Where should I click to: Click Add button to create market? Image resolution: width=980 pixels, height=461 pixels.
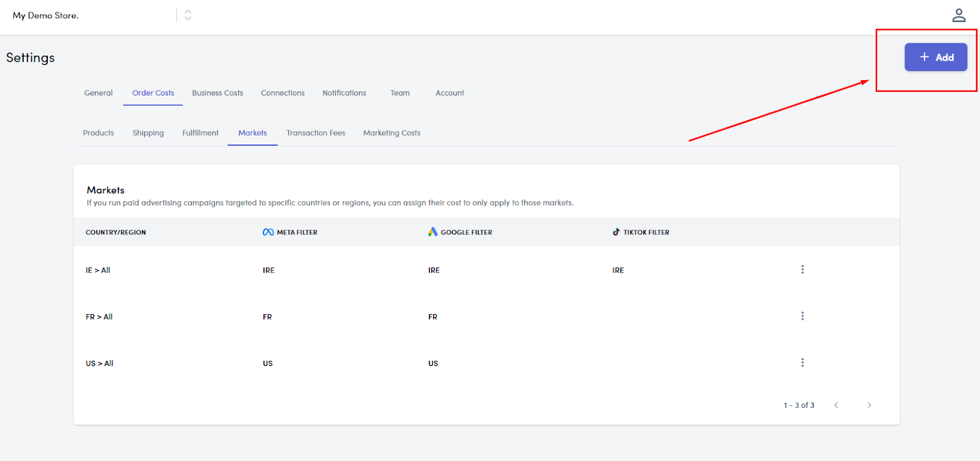[x=935, y=57]
